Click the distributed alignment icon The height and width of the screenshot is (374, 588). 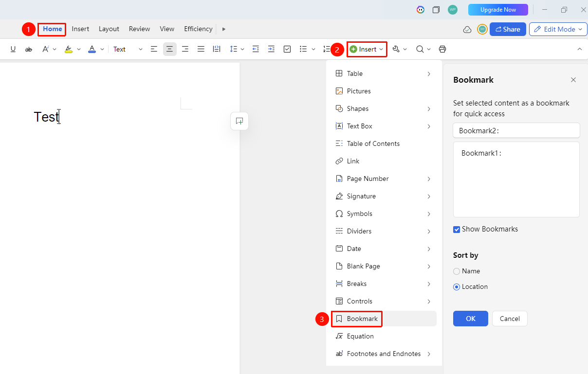tap(217, 49)
